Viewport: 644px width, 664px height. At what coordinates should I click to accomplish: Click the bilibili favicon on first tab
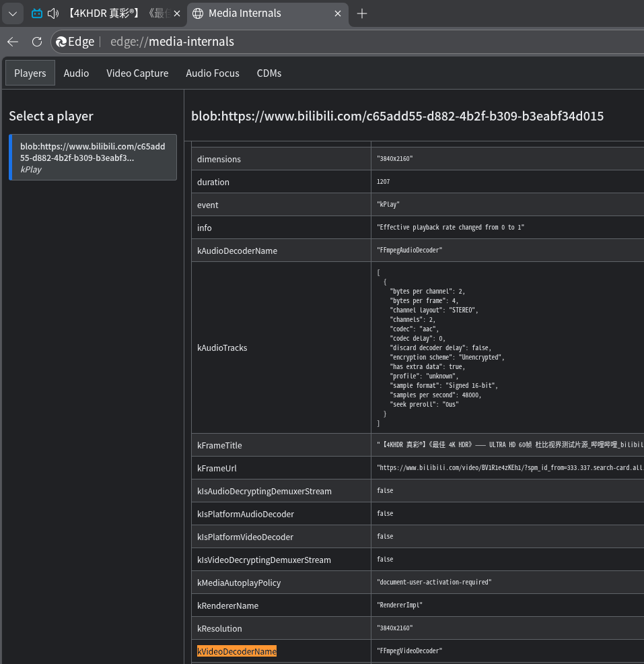(37, 13)
